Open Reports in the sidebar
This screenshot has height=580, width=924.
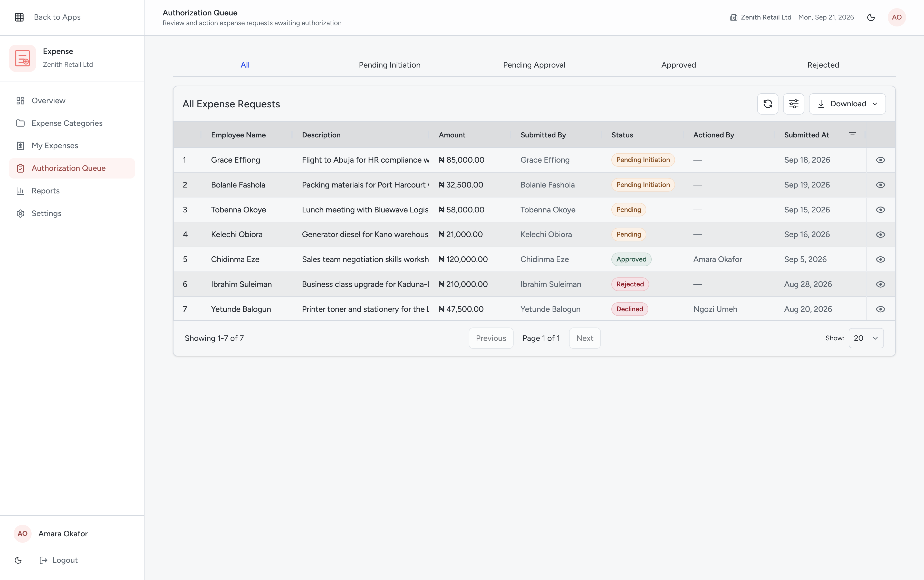click(x=72, y=191)
